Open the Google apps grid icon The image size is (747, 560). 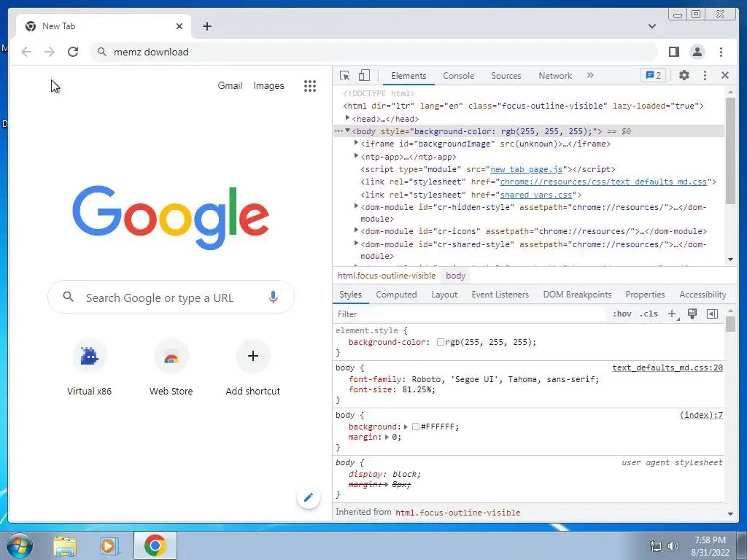point(309,86)
